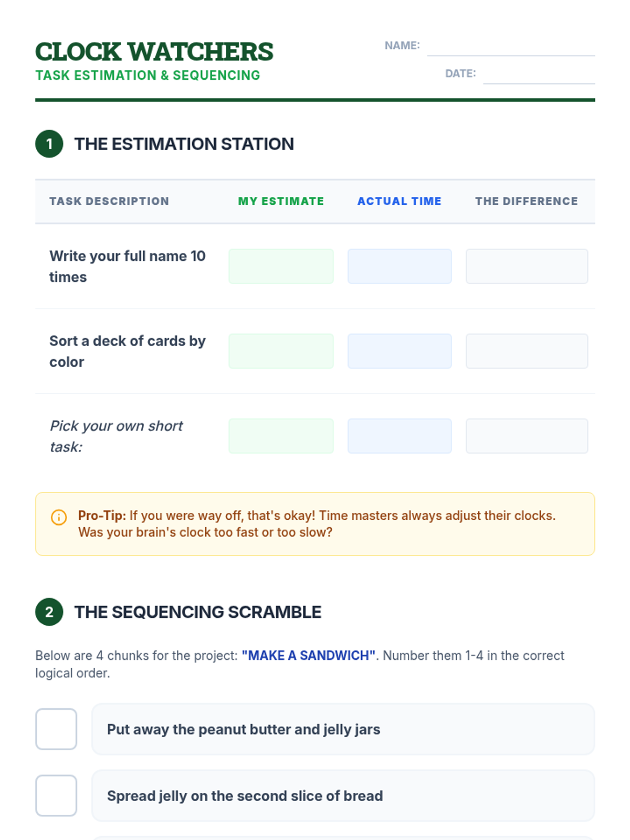The image size is (630, 840).
Task: Click the 'My Estimate' column header
Action: tap(281, 201)
